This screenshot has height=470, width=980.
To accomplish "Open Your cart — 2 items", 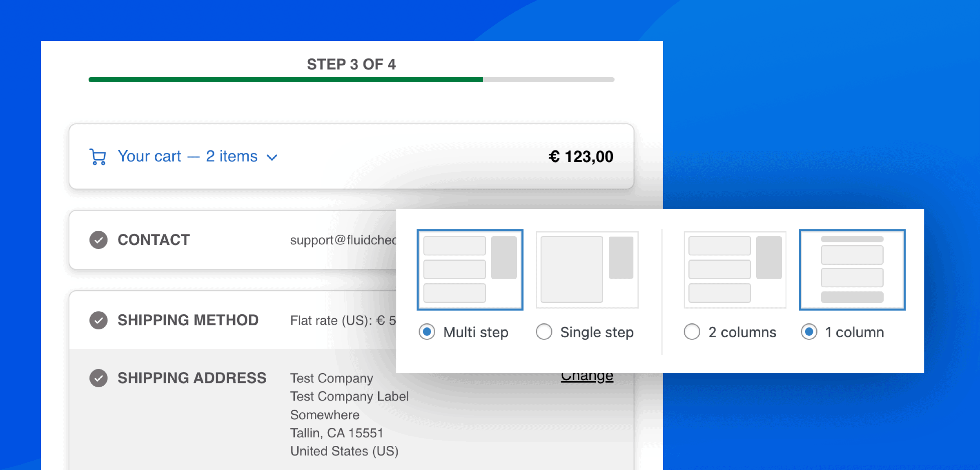I will (x=187, y=156).
